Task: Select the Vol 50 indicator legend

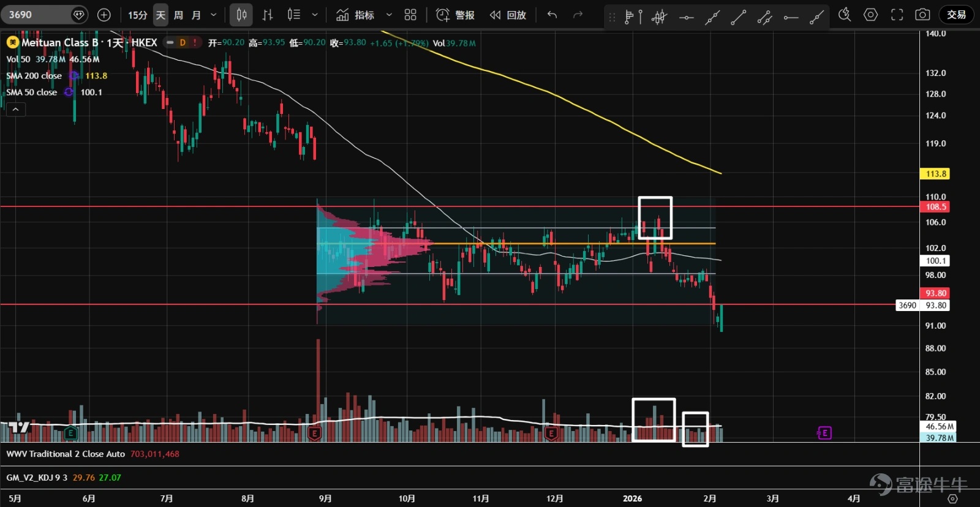Action: pos(18,59)
